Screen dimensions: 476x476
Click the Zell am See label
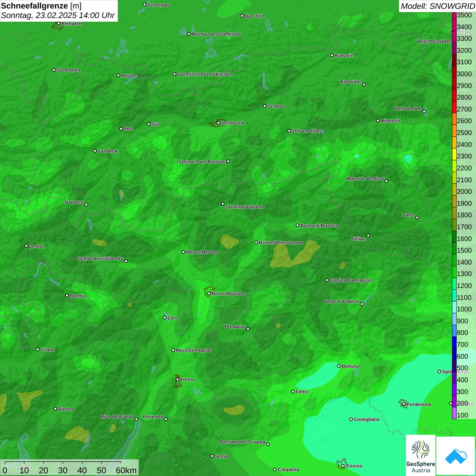[408, 108]
